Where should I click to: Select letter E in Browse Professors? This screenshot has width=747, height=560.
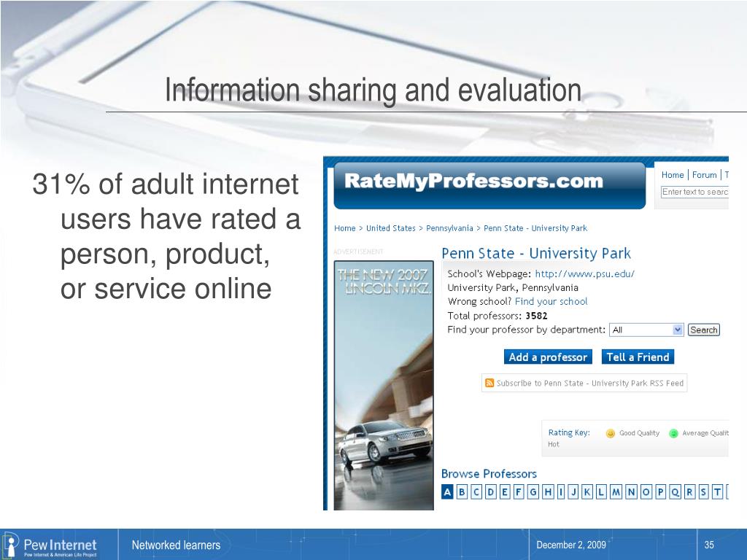[505, 492]
